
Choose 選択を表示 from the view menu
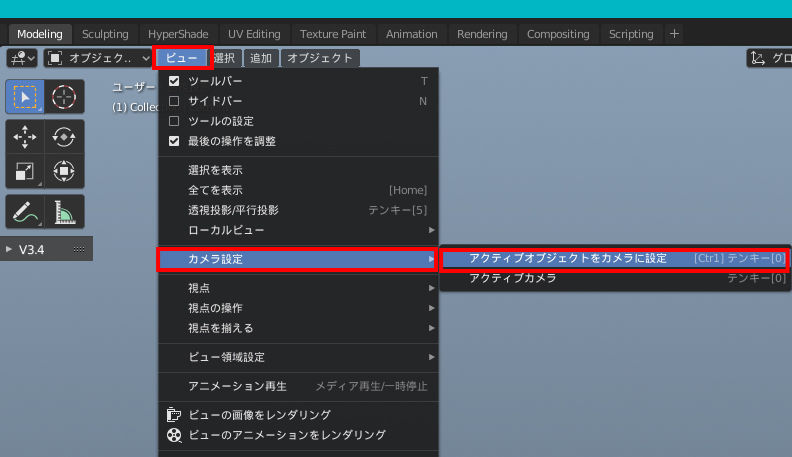(x=298, y=170)
